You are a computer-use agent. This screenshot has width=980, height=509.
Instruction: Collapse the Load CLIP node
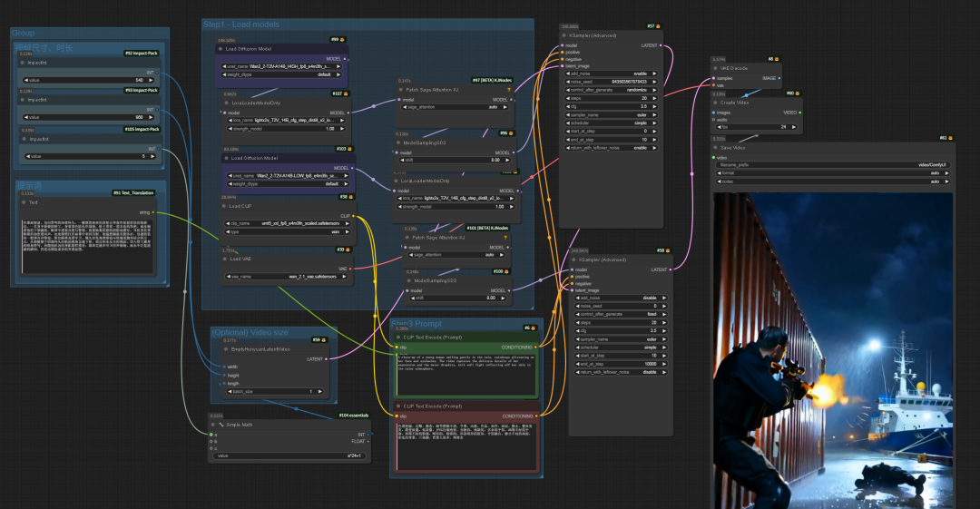pos(224,206)
